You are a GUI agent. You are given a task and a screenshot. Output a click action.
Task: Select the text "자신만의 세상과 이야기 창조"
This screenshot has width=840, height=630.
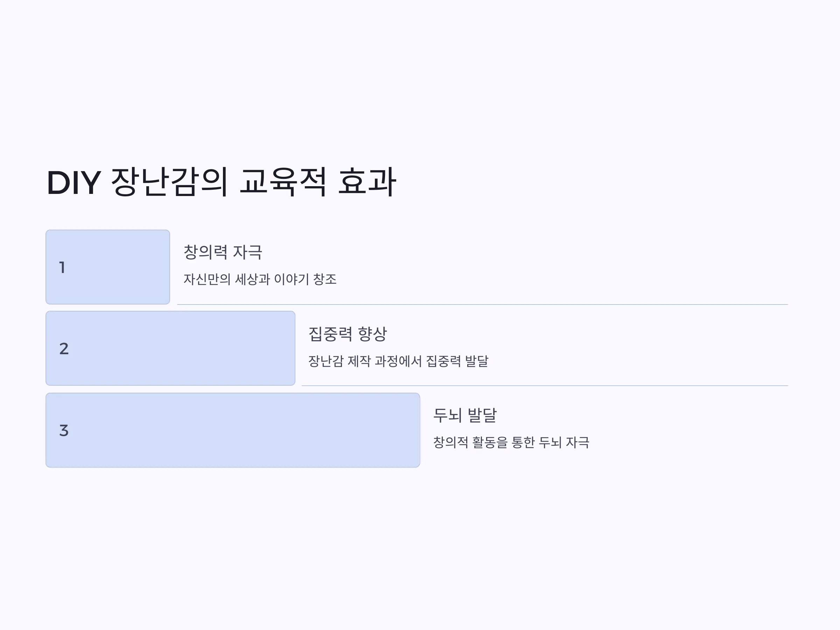click(260, 279)
